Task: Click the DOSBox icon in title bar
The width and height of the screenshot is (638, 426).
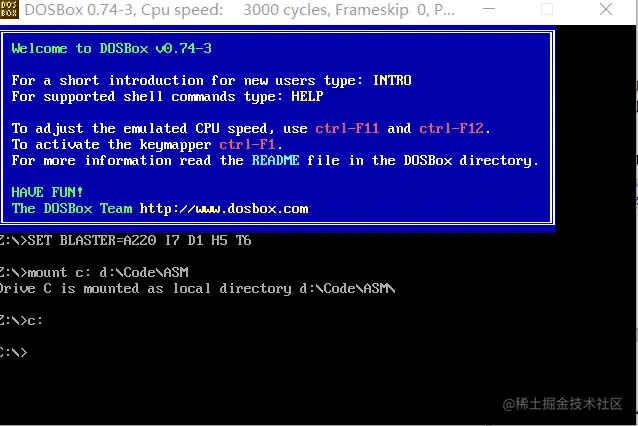Action: pos(9,9)
